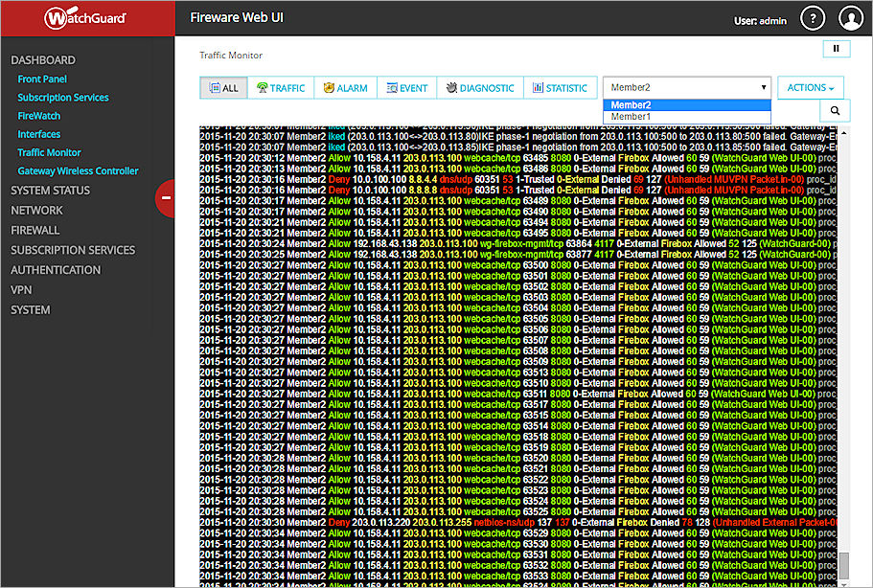
Task: Expand NETWORK menu section
Action: (36, 211)
